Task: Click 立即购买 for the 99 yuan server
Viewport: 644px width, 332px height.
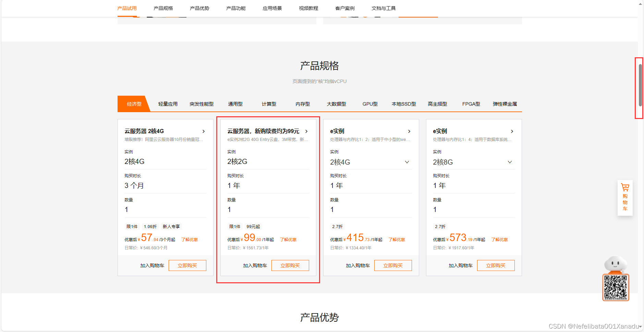Action: coord(290,265)
